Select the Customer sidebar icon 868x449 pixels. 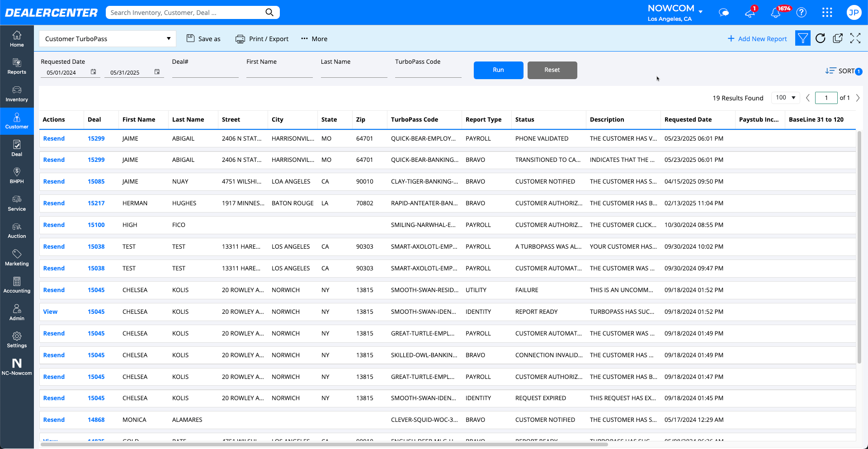click(x=17, y=121)
